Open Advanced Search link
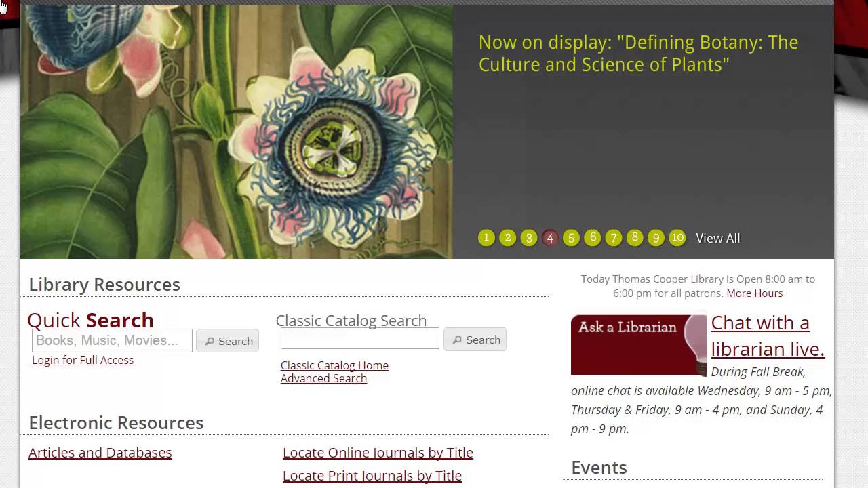The width and height of the screenshot is (868, 488). pyautogui.click(x=323, y=378)
